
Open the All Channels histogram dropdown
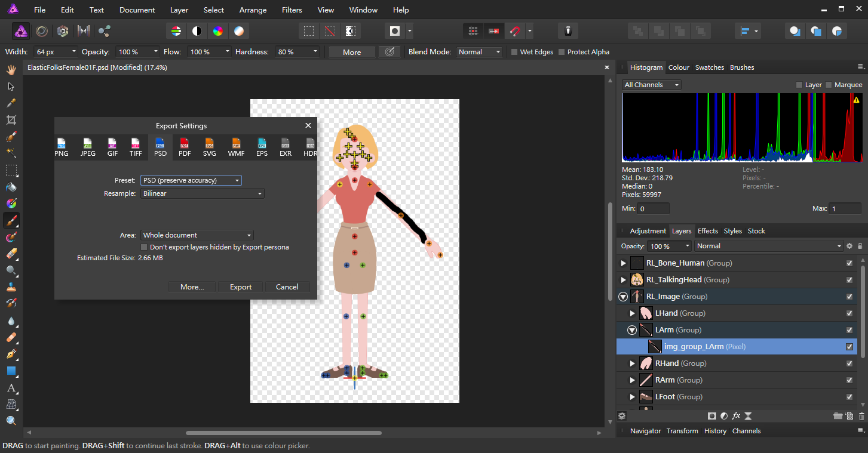pyautogui.click(x=651, y=85)
